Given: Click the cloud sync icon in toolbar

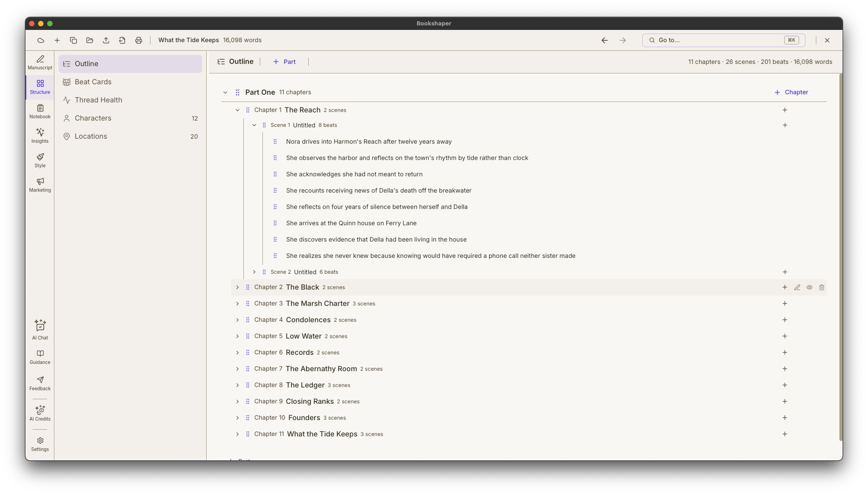Looking at the screenshot, I should click(41, 40).
